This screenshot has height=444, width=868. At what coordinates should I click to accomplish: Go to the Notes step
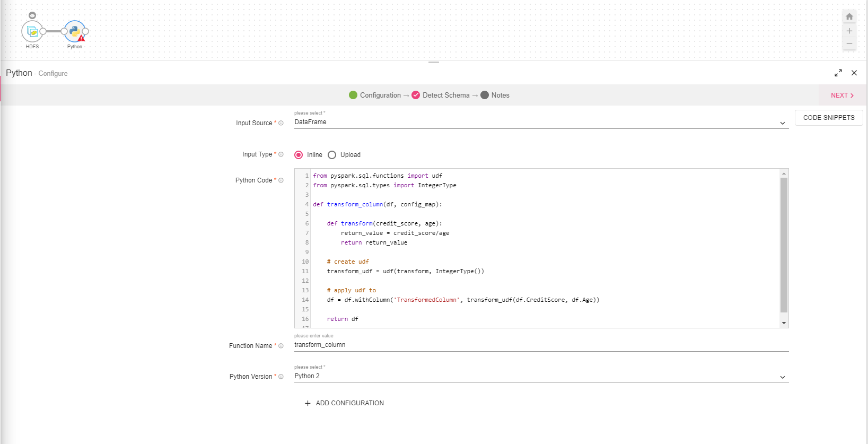pyautogui.click(x=499, y=95)
